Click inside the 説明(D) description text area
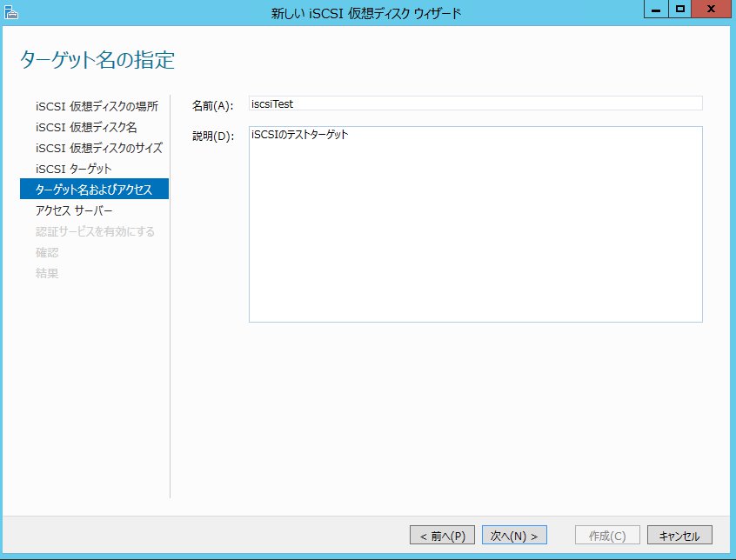This screenshot has width=736, height=560. click(x=475, y=224)
